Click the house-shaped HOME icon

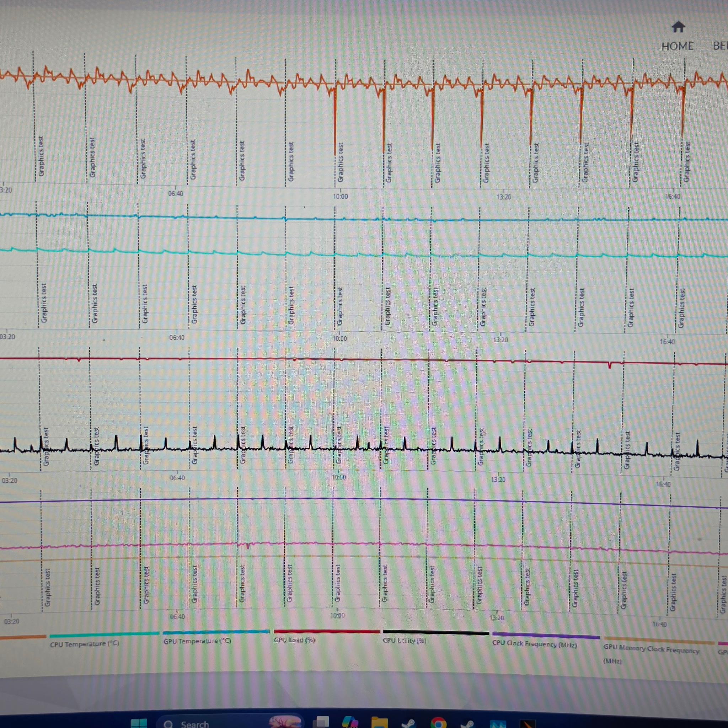678,27
